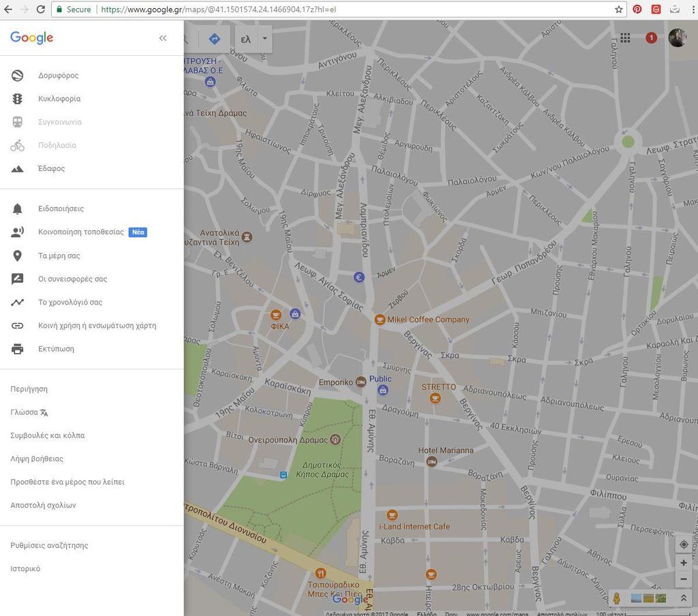Click the ΦΙΚΑ cafe marker
The image size is (698, 616).
pyautogui.click(x=275, y=315)
